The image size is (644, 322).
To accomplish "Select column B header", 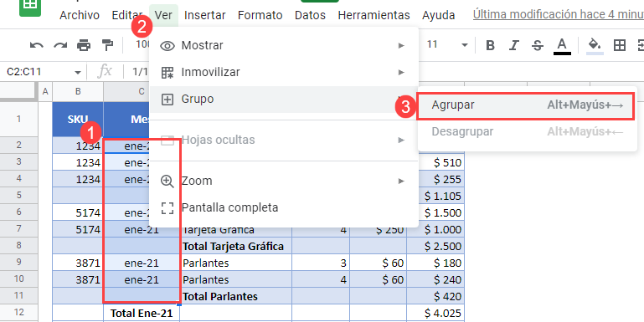I will tap(78, 91).
